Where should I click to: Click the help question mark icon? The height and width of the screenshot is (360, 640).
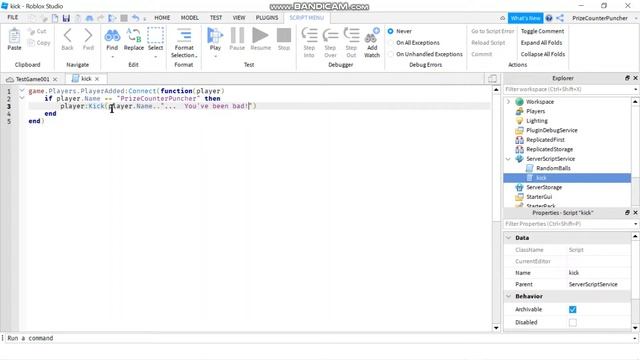point(549,18)
